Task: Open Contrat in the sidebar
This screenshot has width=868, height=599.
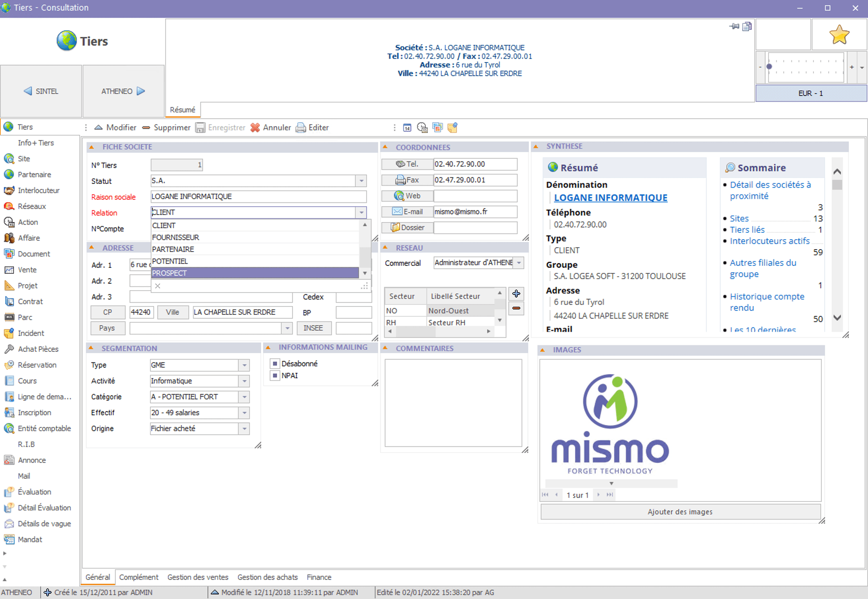Action: coord(30,301)
